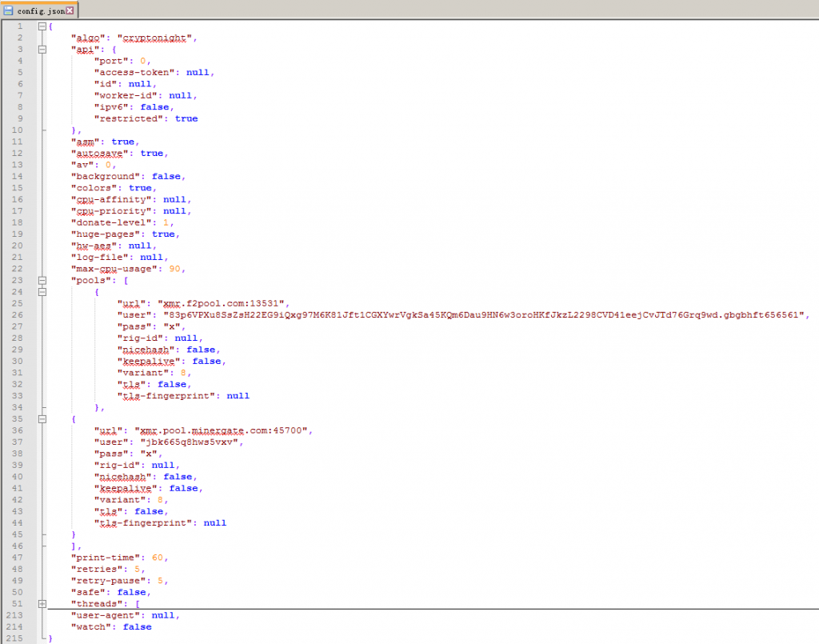Expand the folded "threads" array
819x644 pixels.
(42, 604)
